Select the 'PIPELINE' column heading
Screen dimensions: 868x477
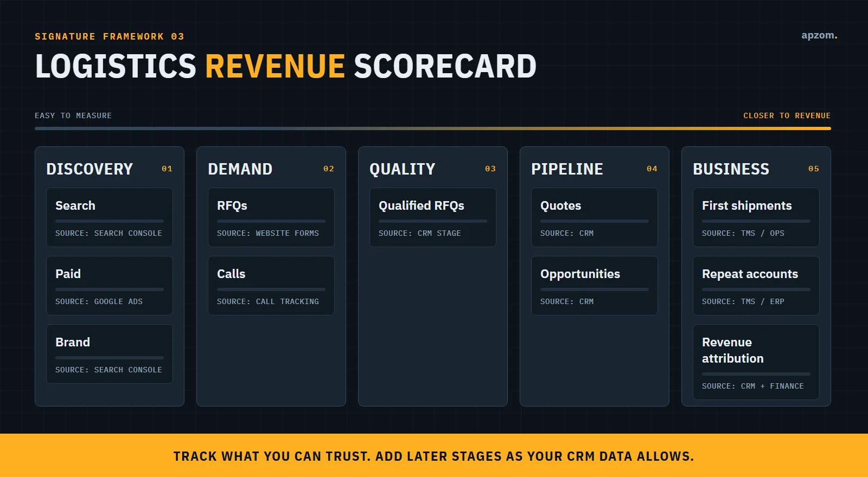pyautogui.click(x=567, y=169)
